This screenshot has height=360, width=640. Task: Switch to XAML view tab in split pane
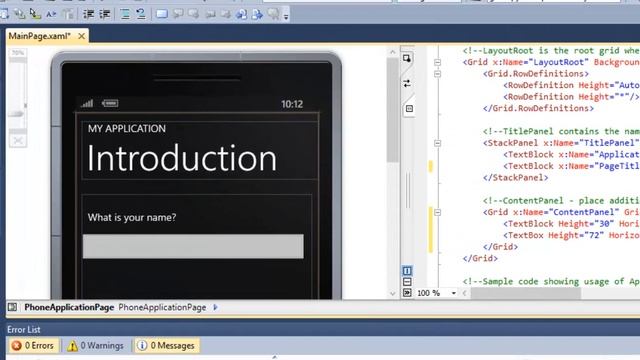(x=409, y=109)
